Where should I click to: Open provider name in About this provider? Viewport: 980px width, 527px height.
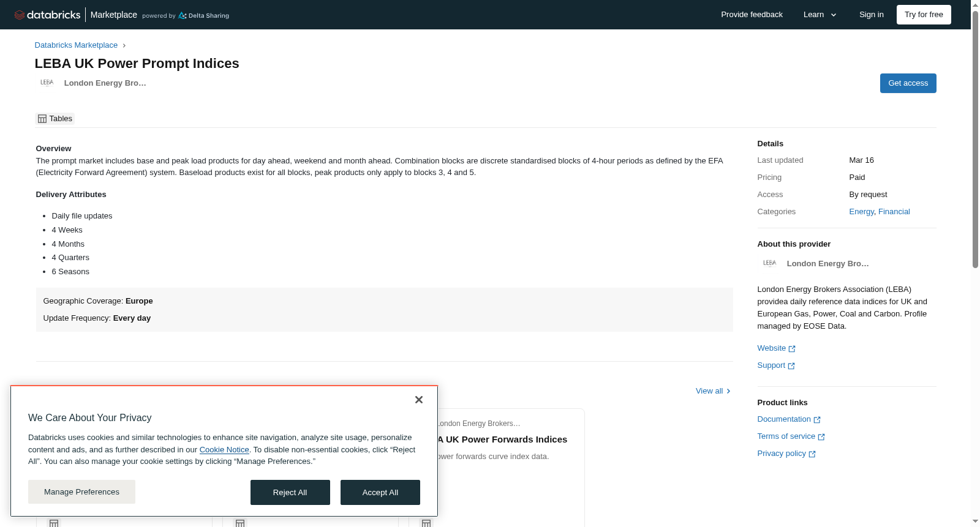click(827, 264)
